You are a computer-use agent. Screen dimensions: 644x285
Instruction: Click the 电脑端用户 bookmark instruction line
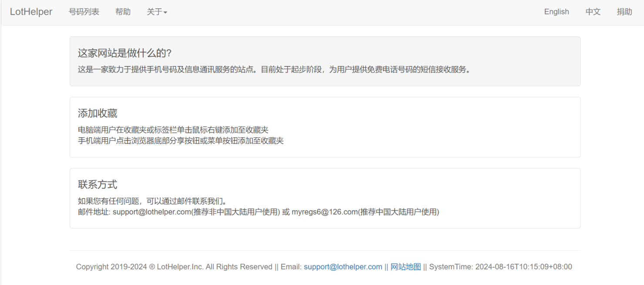[173, 130]
